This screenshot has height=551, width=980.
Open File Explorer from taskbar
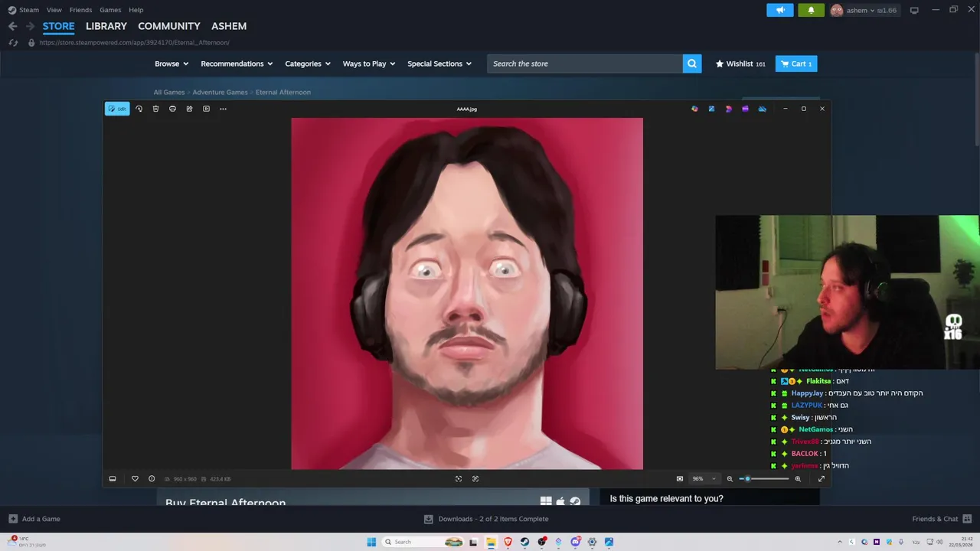click(x=490, y=542)
